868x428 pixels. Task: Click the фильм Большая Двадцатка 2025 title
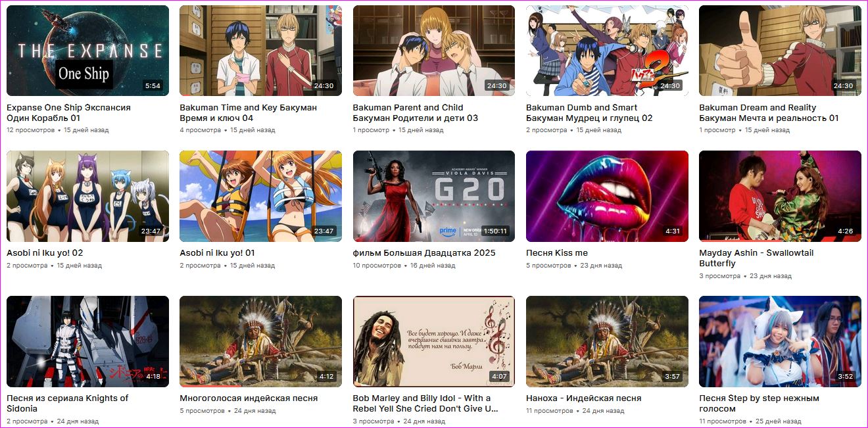424,253
